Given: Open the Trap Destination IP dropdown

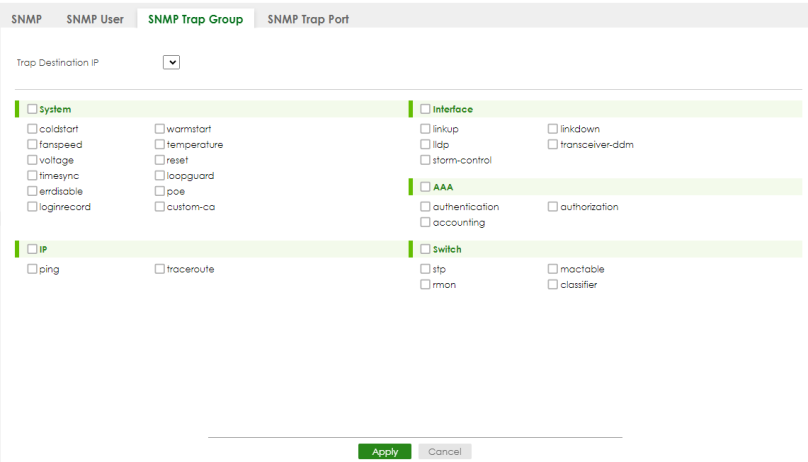Looking at the screenshot, I should pos(171,62).
